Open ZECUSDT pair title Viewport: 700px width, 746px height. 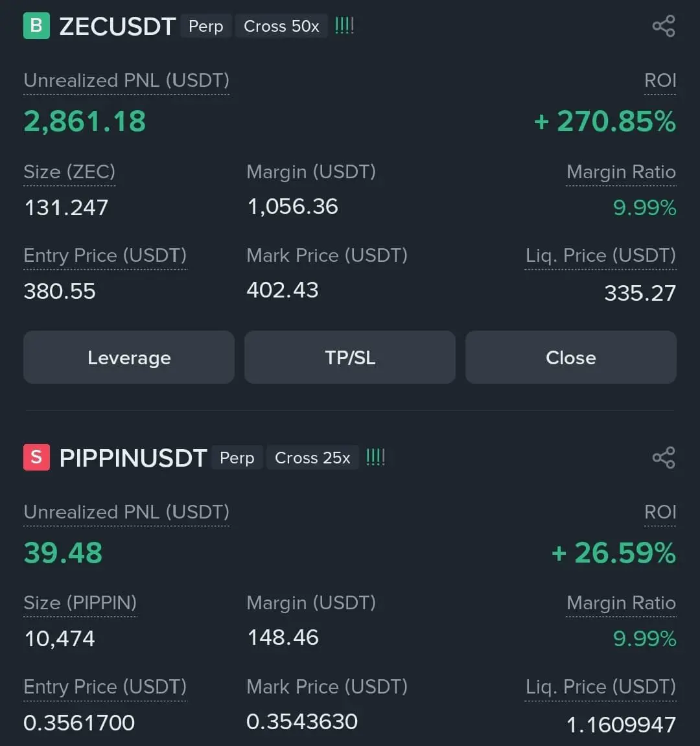coord(117,26)
